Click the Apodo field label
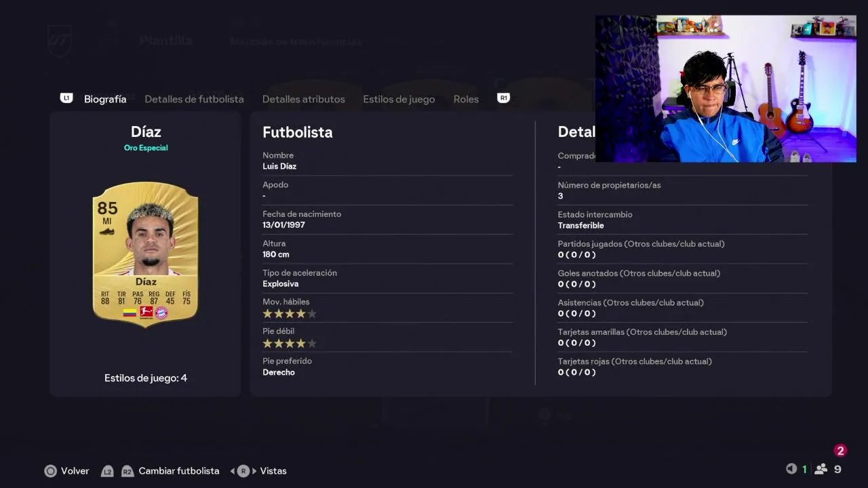The image size is (868, 488). (275, 185)
